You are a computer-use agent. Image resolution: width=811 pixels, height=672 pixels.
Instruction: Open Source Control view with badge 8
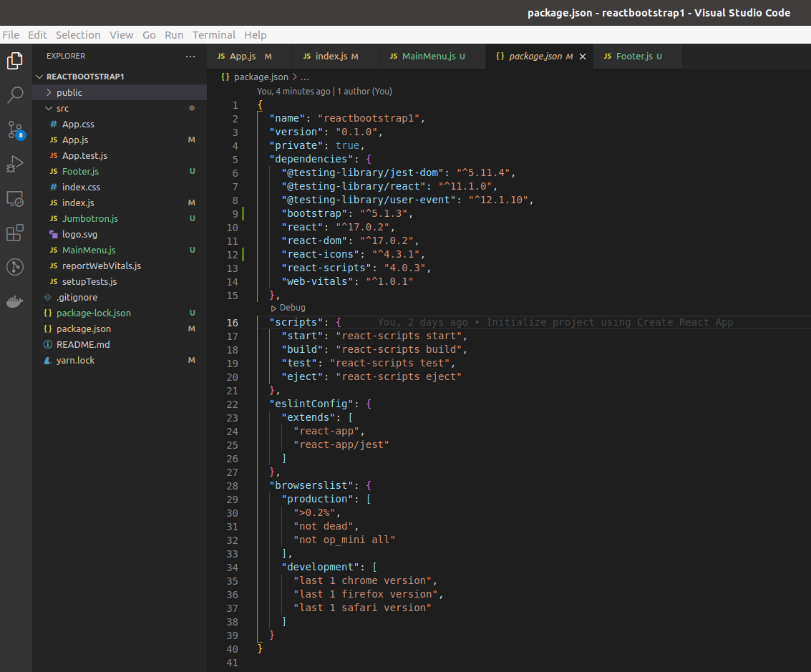click(x=15, y=130)
